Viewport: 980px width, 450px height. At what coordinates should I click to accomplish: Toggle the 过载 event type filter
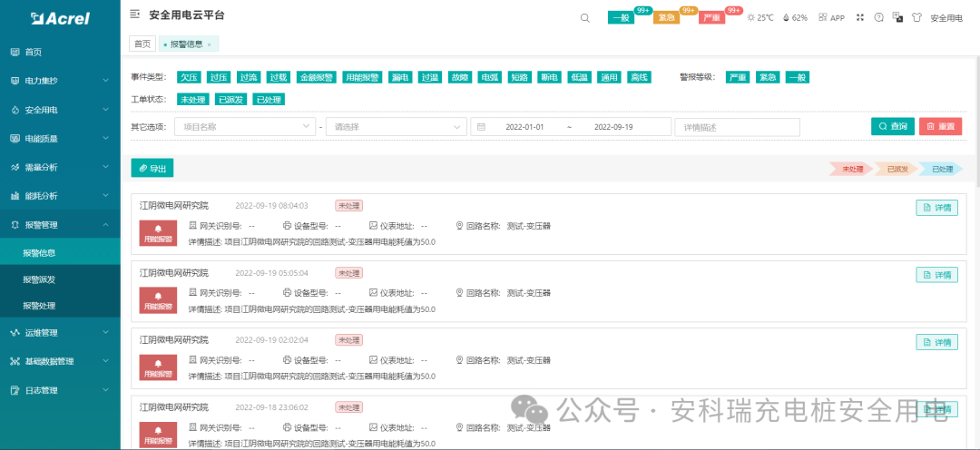pos(279,77)
